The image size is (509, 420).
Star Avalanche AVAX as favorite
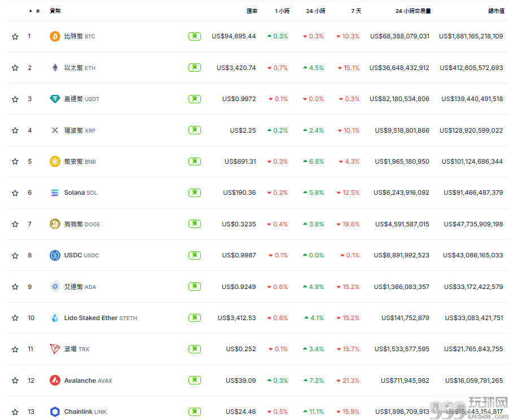pos(15,380)
